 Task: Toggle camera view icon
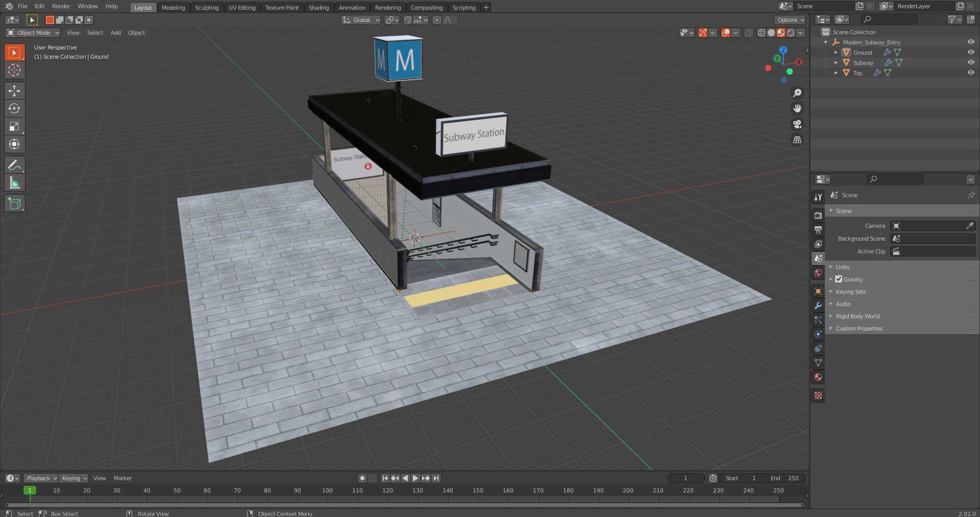click(797, 124)
